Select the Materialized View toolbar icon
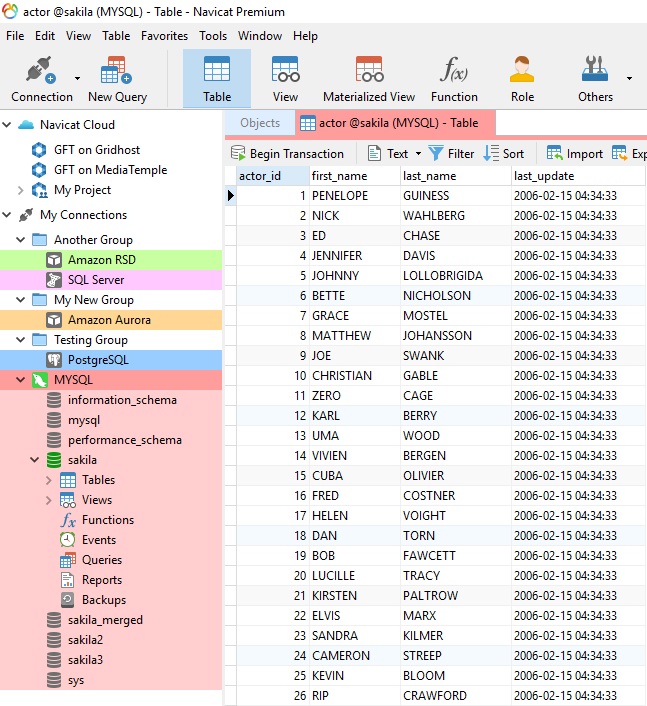 369,70
